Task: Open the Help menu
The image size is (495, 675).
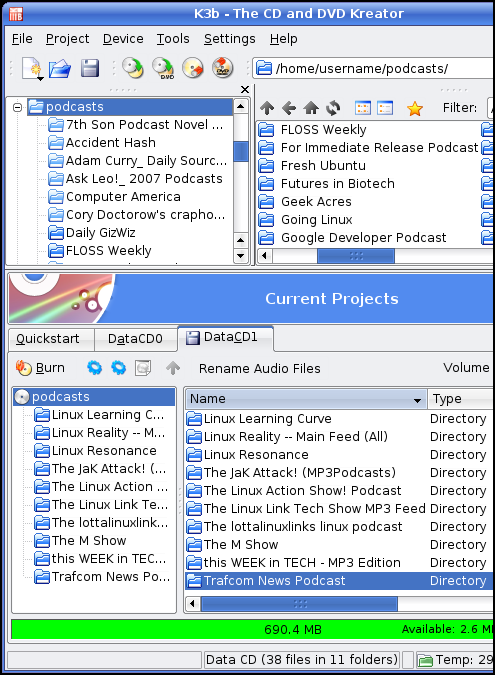Action: pos(284,39)
